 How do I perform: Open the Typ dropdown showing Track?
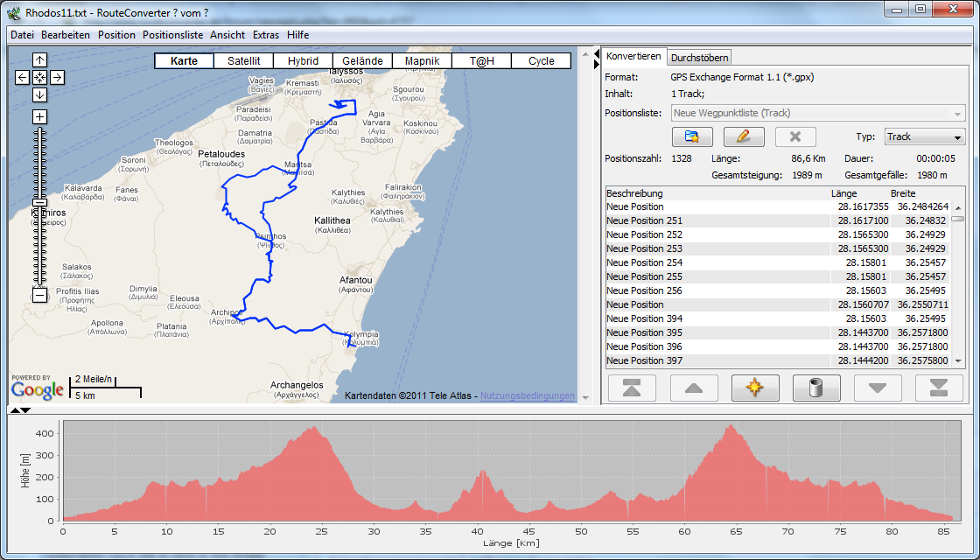pyautogui.click(x=924, y=136)
